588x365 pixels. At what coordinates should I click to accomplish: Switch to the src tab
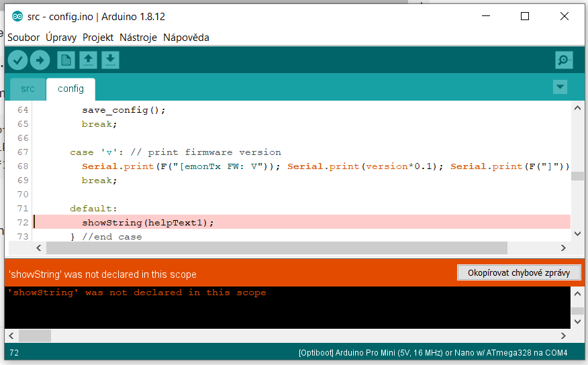click(28, 89)
